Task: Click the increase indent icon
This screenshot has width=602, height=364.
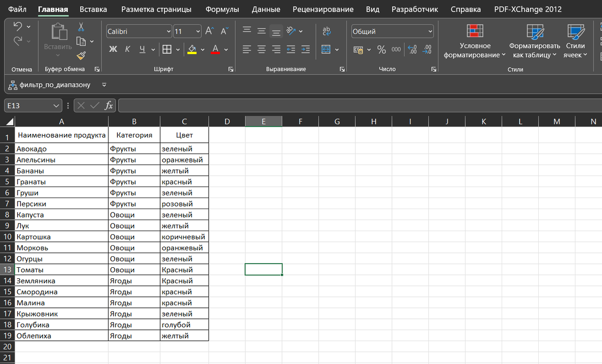Action: 306,49
